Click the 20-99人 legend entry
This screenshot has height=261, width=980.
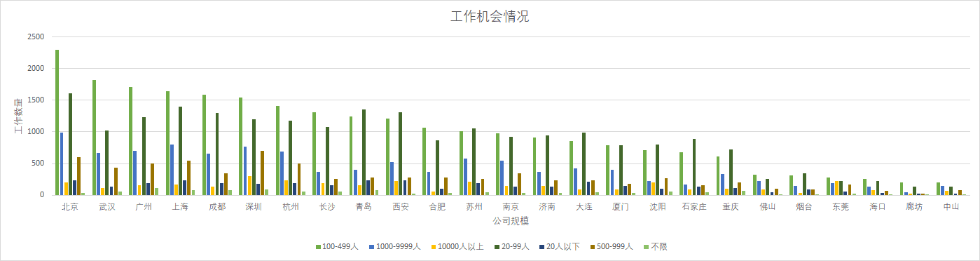[x=511, y=247]
